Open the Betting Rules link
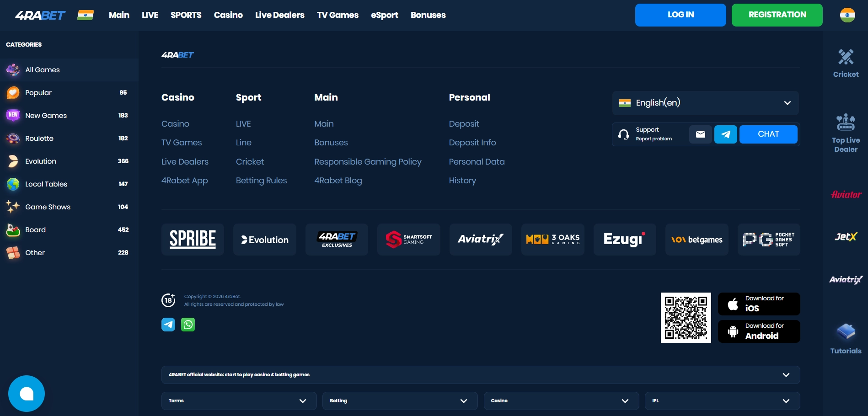 (261, 181)
